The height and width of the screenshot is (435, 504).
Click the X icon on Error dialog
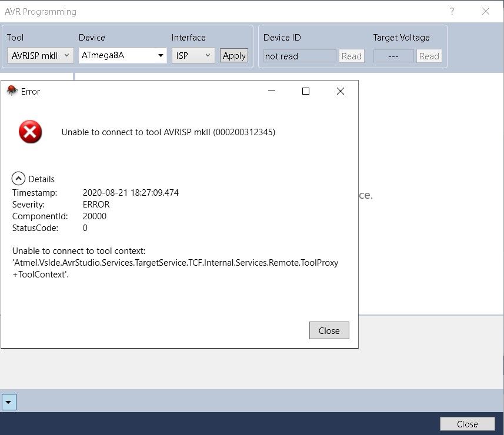coord(341,91)
